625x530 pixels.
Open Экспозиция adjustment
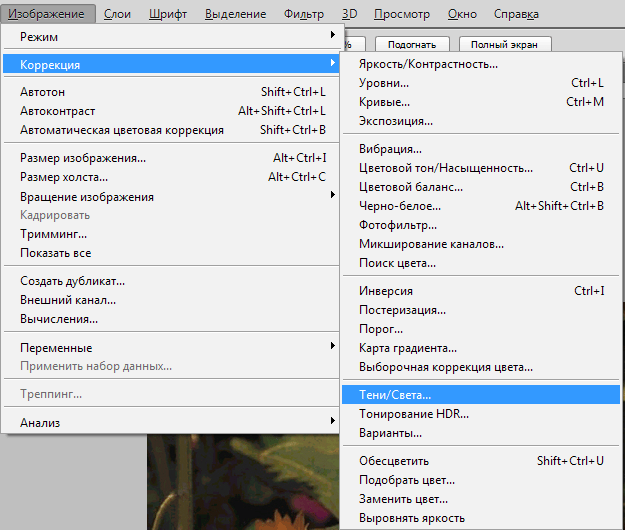click(481, 121)
